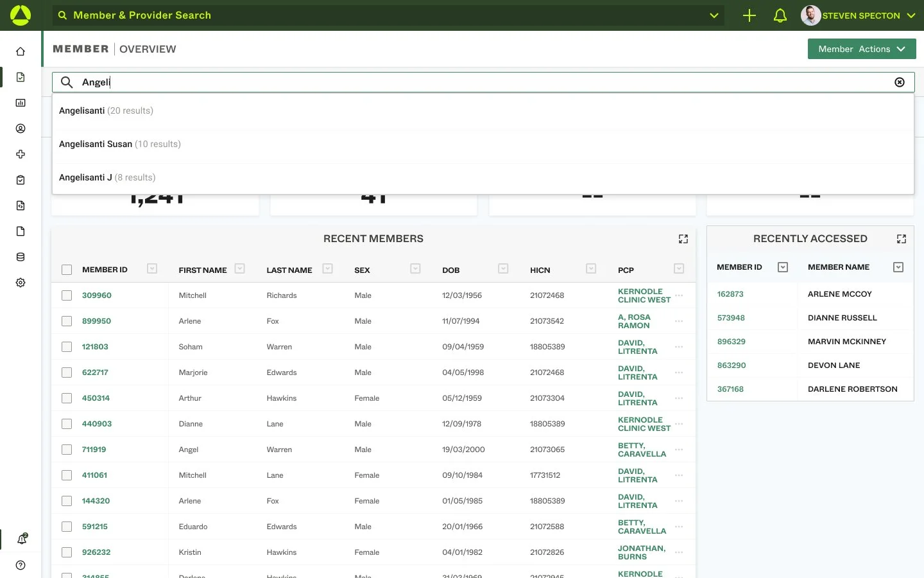This screenshot has width=924, height=578.
Task: Choose the Angelisanti J suggestion
Action: pyautogui.click(x=483, y=177)
